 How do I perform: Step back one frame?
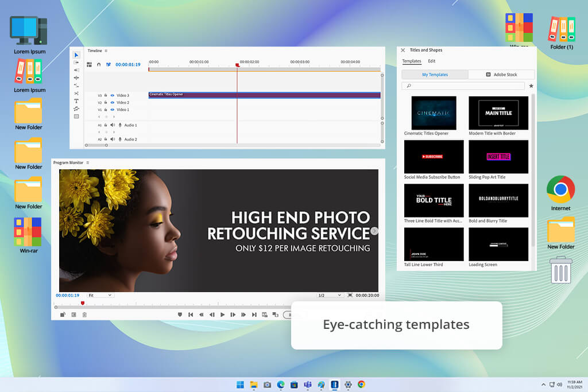click(x=212, y=315)
